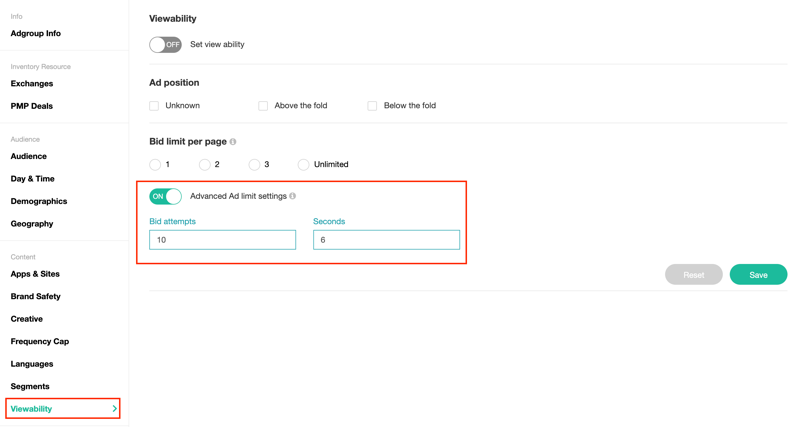Select bid limit 3 radio button
Viewport: 800px width, 427px height.
254,165
